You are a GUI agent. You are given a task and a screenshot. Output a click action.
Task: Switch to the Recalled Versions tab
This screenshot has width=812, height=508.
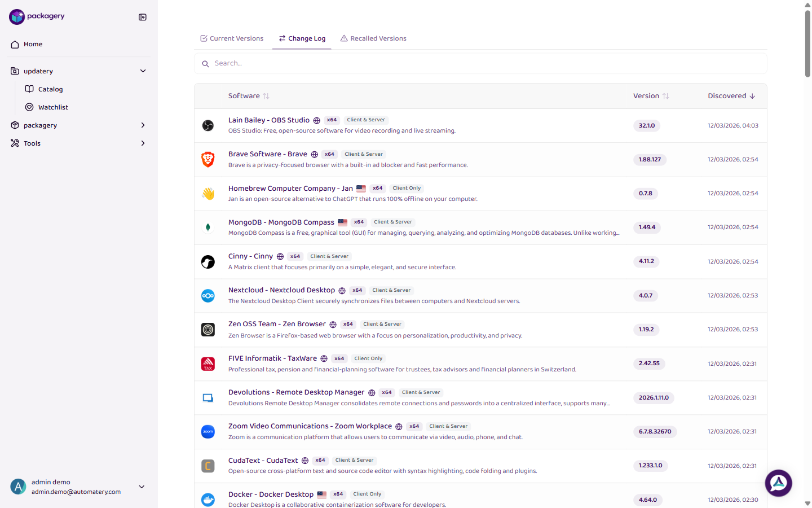point(373,38)
